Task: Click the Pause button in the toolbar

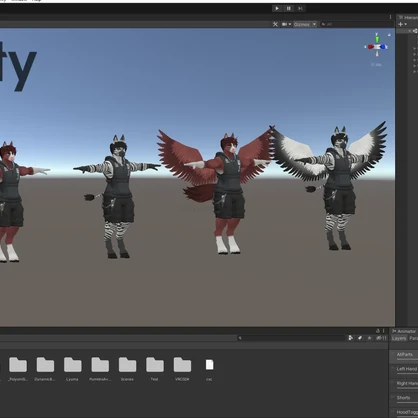Action: pyautogui.click(x=289, y=8)
